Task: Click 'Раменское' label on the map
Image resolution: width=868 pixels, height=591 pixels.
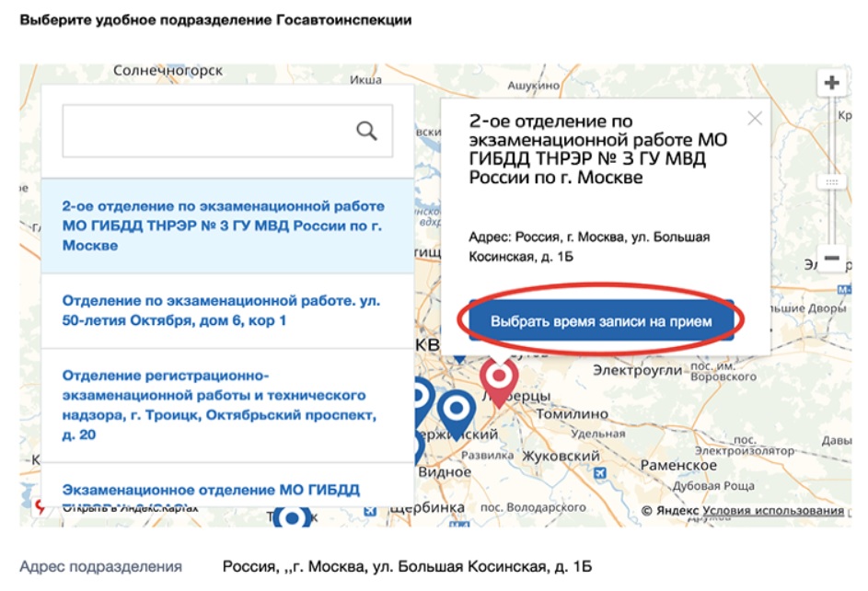Action: pos(678,466)
